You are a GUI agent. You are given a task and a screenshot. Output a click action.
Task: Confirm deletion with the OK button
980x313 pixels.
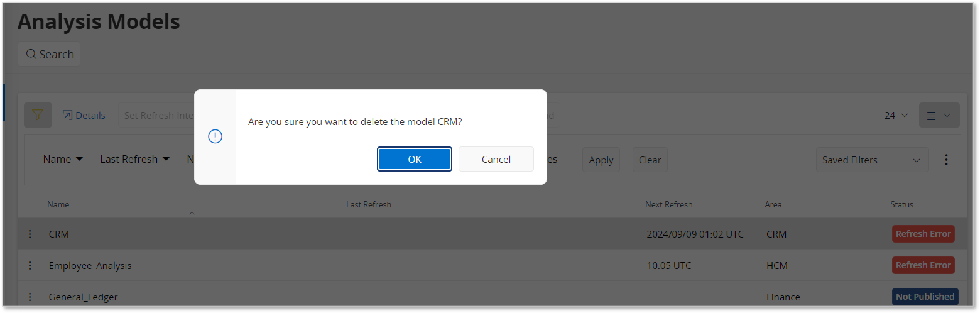(415, 159)
